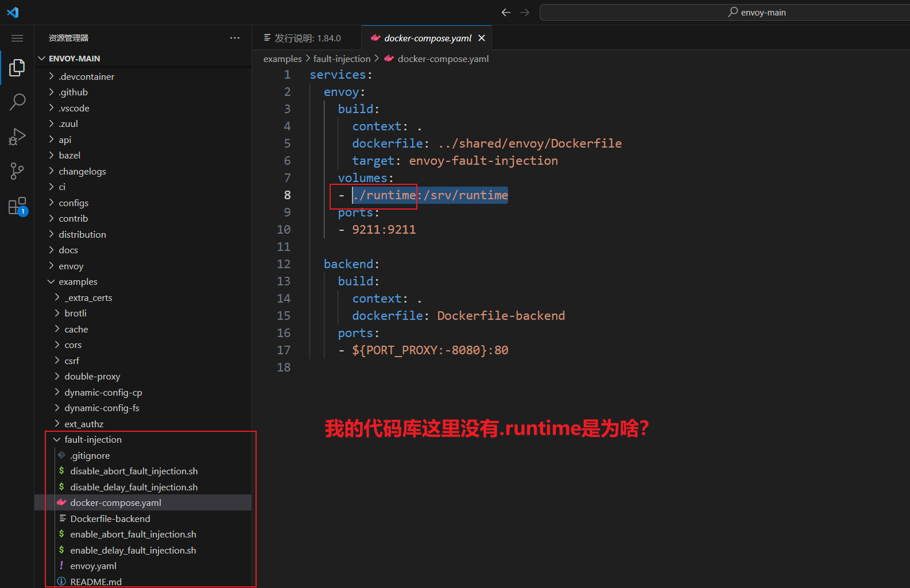Expand the csrf folder
Viewport: 910px width, 588px height.
143,361
